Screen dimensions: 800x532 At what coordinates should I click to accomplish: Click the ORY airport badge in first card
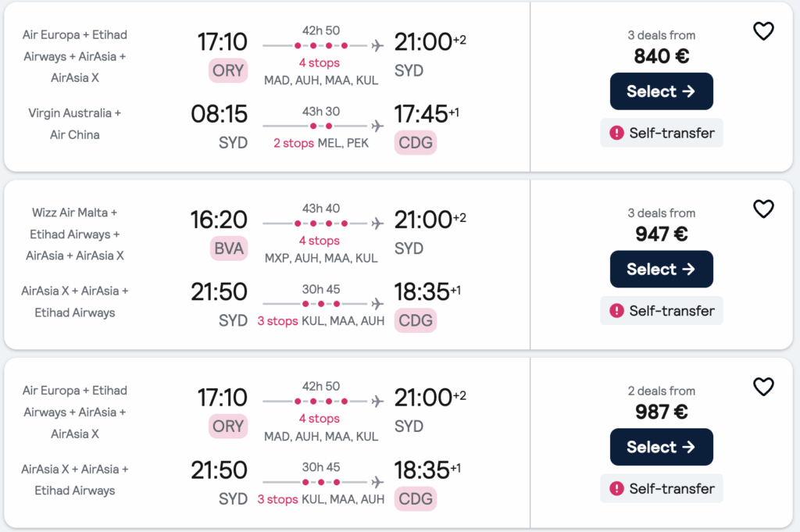228,70
